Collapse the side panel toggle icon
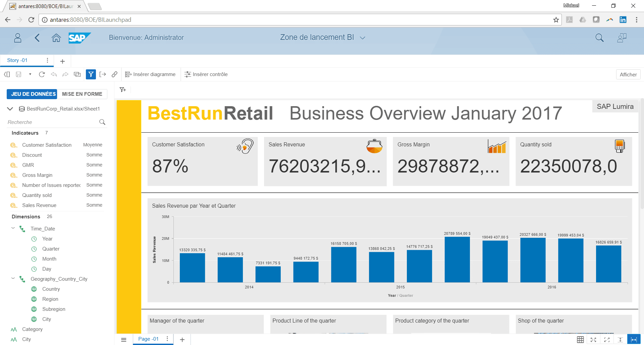644x345 pixels. pos(7,74)
